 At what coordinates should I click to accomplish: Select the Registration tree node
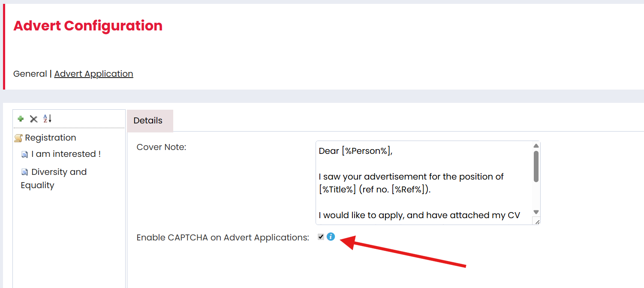[51, 138]
